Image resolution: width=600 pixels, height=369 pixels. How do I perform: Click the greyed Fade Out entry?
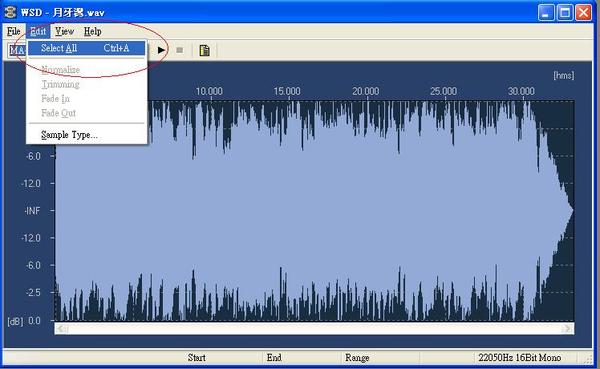[87, 113]
